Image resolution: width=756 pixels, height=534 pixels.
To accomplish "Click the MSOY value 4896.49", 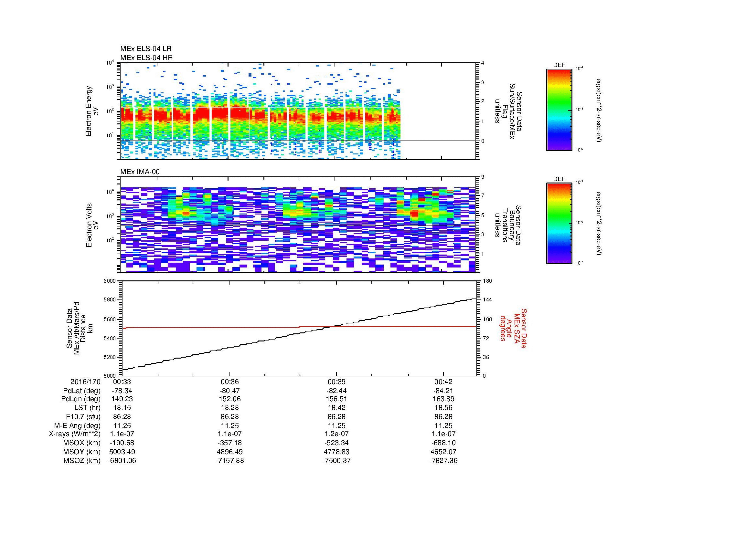I will [230, 452].
